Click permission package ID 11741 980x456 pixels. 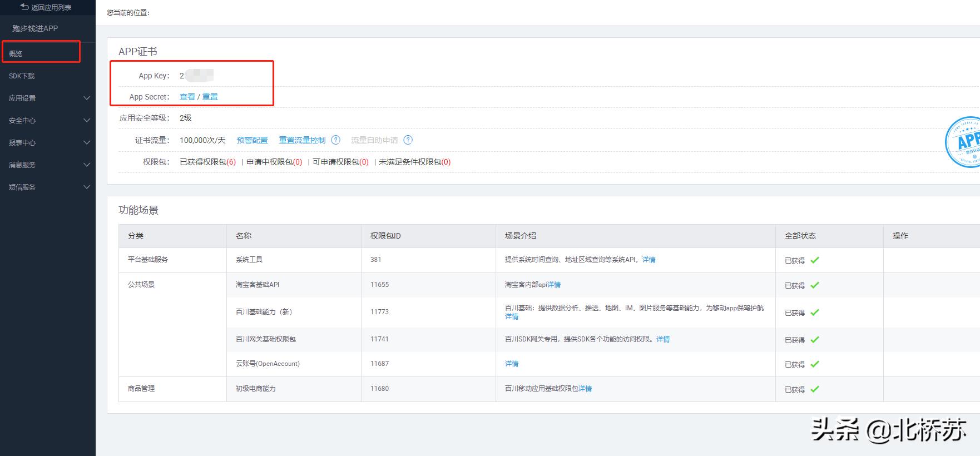tap(380, 339)
